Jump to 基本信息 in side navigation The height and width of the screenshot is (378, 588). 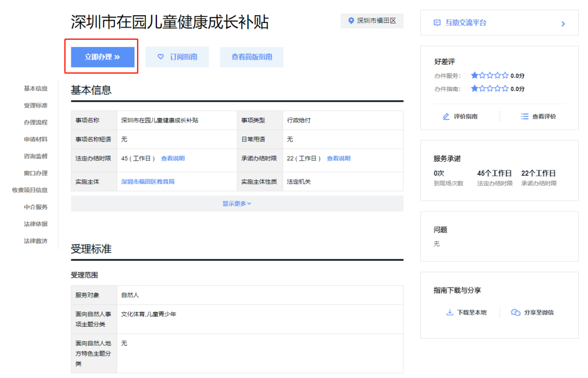coord(35,88)
